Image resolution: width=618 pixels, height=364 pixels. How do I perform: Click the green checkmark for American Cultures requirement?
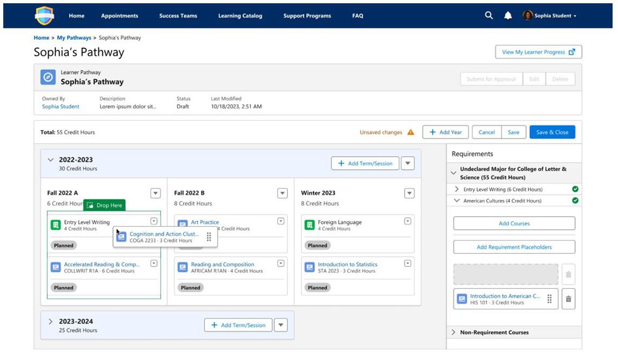click(x=575, y=200)
